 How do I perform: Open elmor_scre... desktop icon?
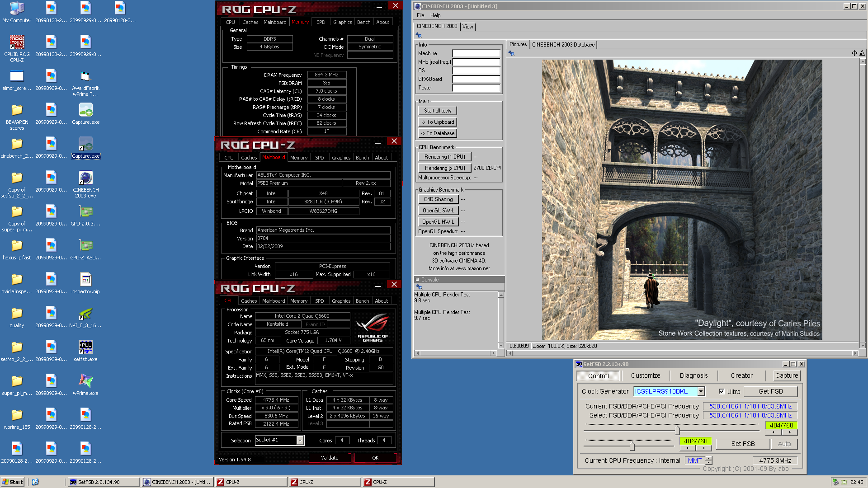tap(17, 80)
